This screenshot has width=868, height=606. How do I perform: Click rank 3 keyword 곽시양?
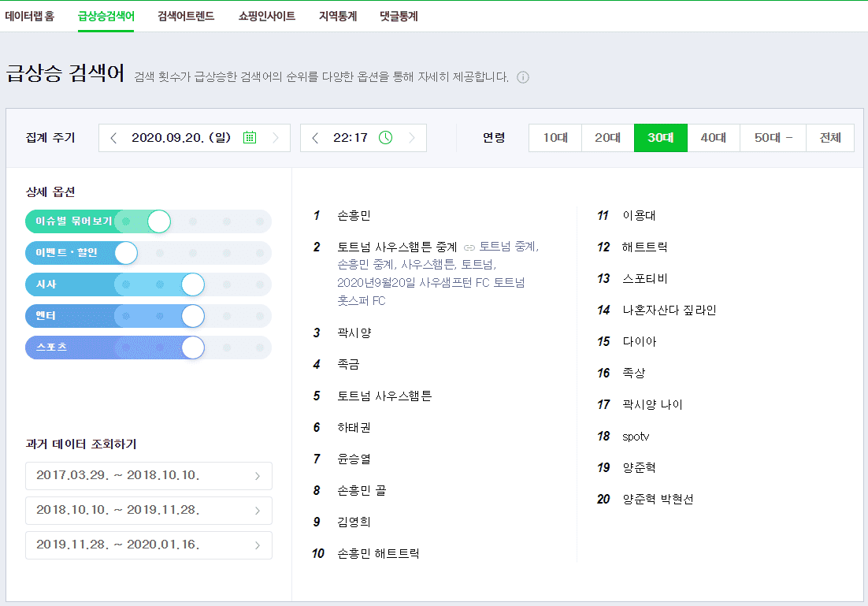pos(354,333)
